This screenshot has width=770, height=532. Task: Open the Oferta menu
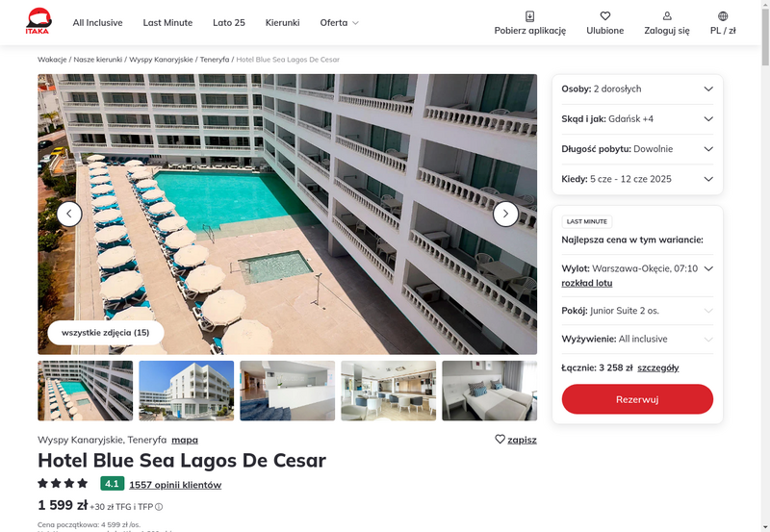339,22
